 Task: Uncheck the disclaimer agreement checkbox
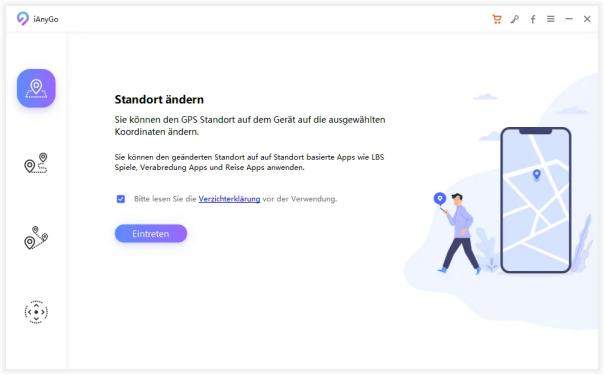click(x=121, y=199)
